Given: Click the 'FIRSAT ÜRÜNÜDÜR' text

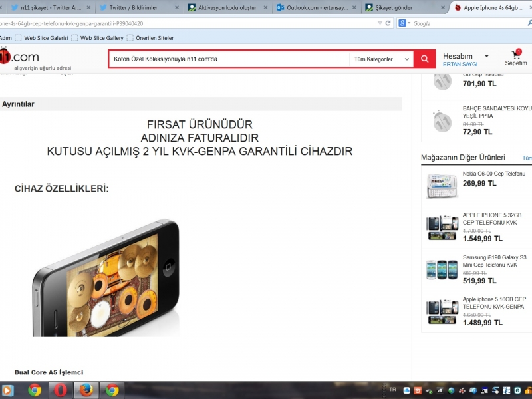Looking at the screenshot, I should 199,124.
